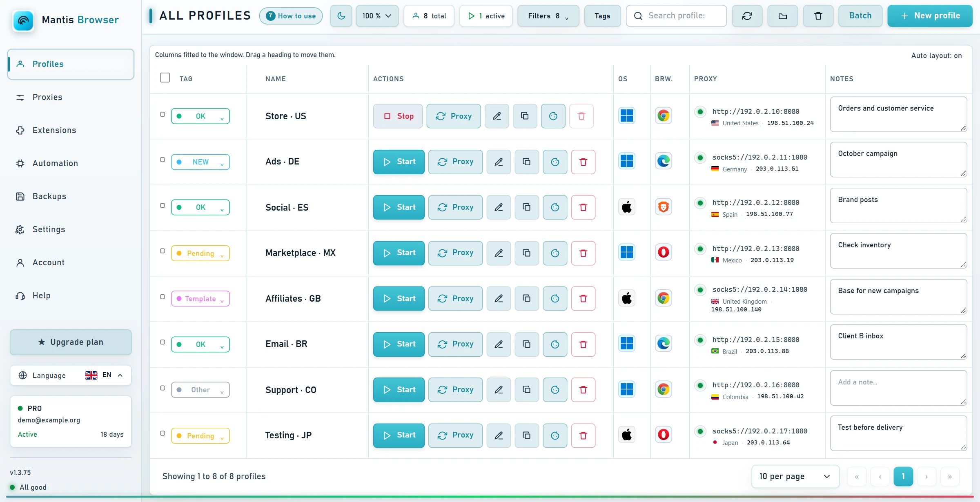Delete the Support · CO profile
Screen dimensions: 980x502
point(583,390)
